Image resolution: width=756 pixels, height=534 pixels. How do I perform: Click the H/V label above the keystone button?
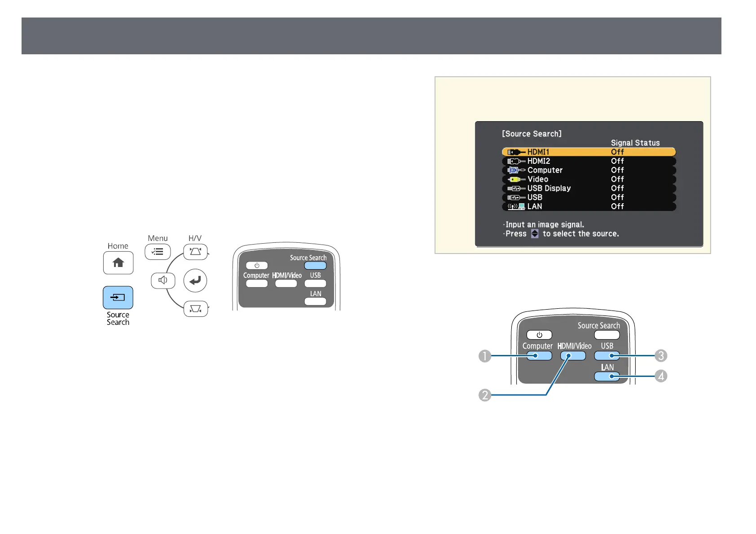tap(195, 238)
